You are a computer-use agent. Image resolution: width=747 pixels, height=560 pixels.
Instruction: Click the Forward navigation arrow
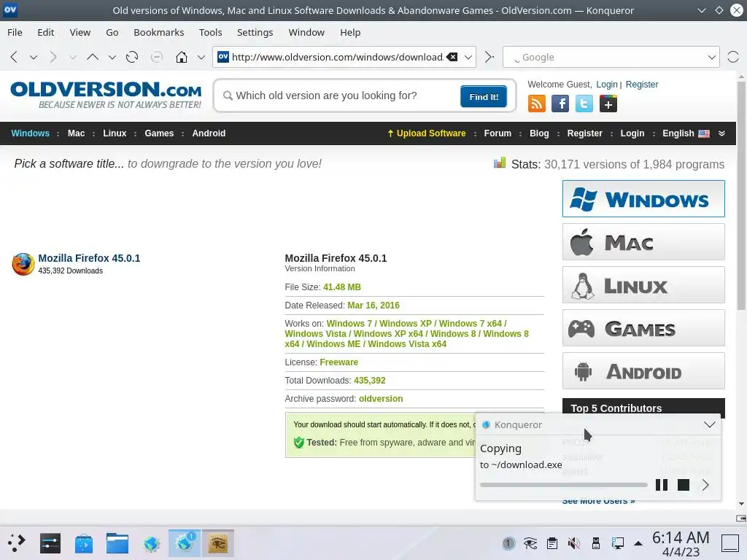pos(53,57)
